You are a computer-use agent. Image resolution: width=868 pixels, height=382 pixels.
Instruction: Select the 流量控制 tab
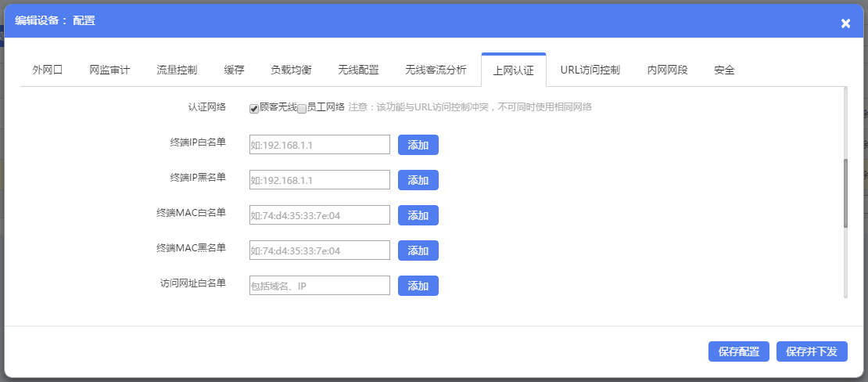pyautogui.click(x=177, y=70)
